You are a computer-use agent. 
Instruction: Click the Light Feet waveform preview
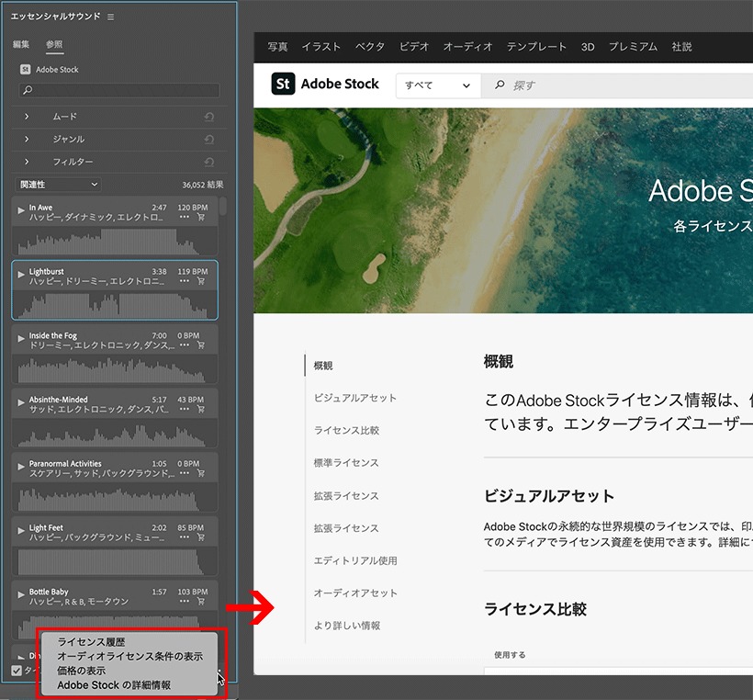114,561
